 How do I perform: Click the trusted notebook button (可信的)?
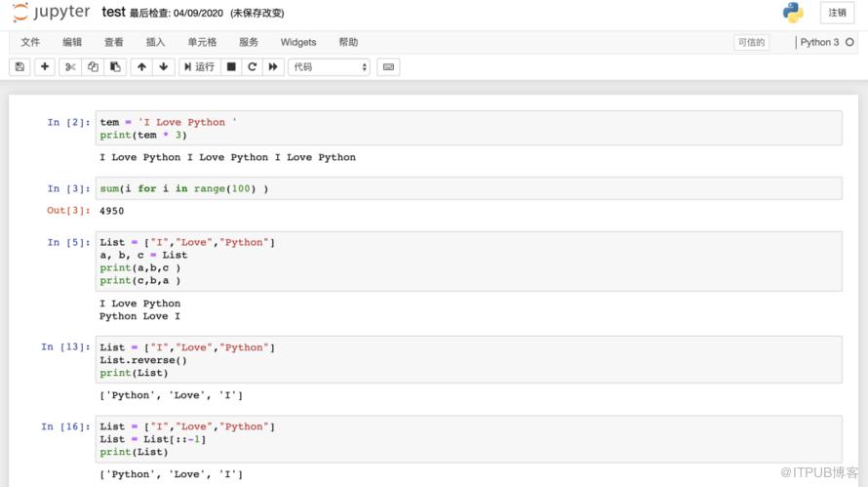pyautogui.click(x=751, y=42)
